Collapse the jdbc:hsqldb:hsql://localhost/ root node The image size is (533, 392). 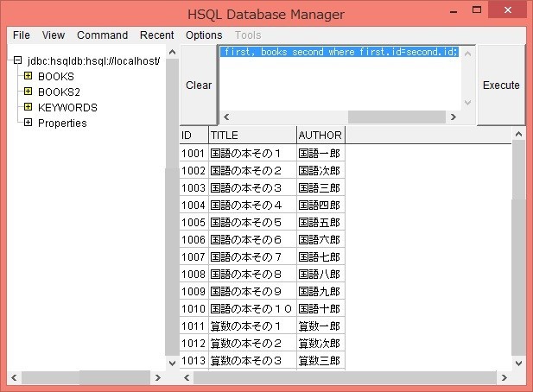[17, 60]
